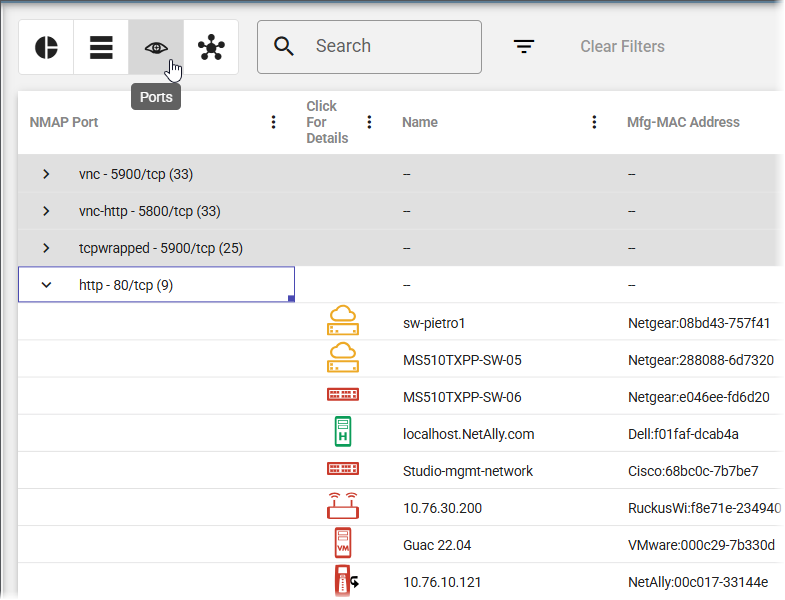The width and height of the screenshot is (785, 600).
Task: Select the 10.76.30.200 name cell
Action: pos(443,508)
